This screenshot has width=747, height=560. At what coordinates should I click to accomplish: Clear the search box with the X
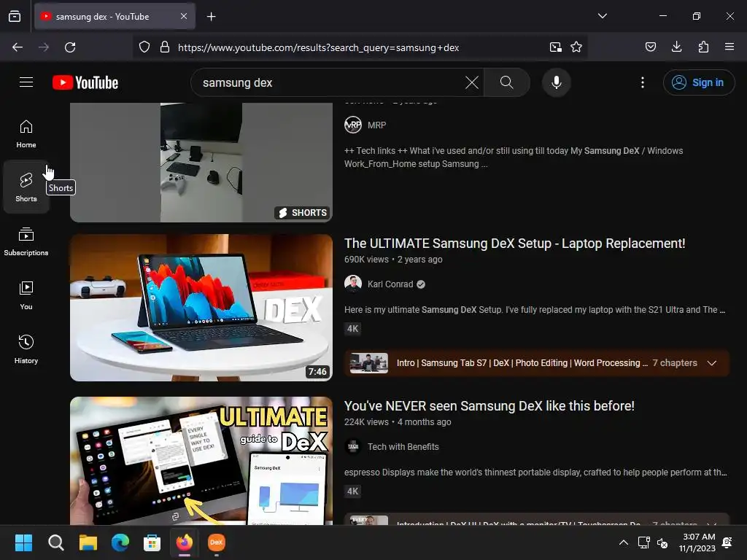pos(471,82)
